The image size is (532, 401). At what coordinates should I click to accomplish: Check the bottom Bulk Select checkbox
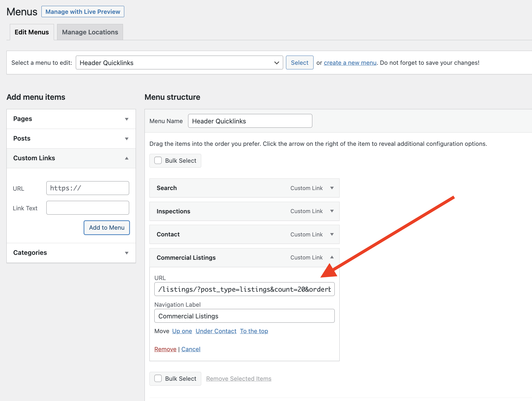click(158, 378)
